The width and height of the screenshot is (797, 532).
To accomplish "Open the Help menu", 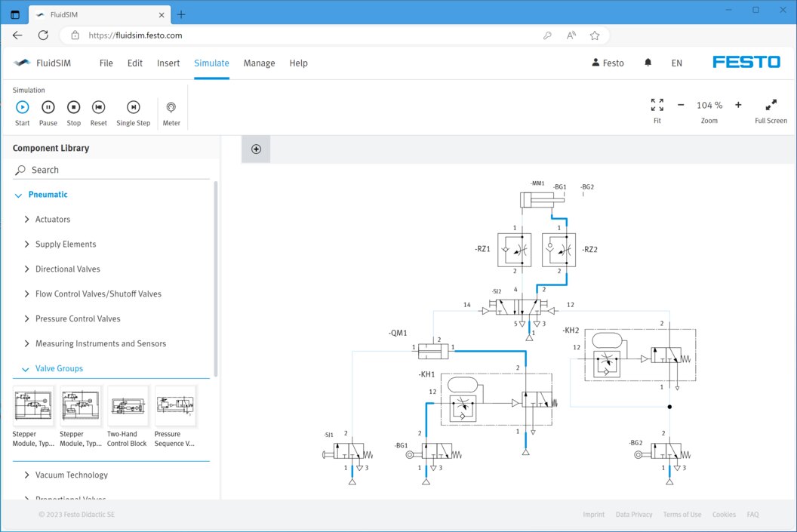I will (298, 63).
